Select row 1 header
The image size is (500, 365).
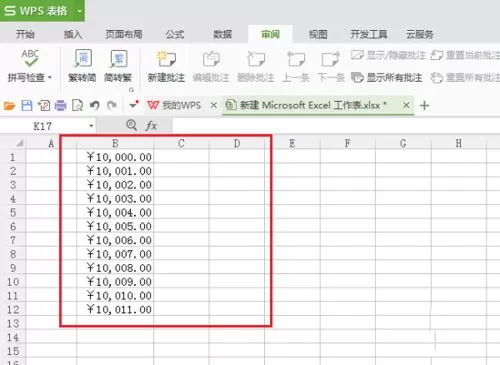(x=13, y=157)
